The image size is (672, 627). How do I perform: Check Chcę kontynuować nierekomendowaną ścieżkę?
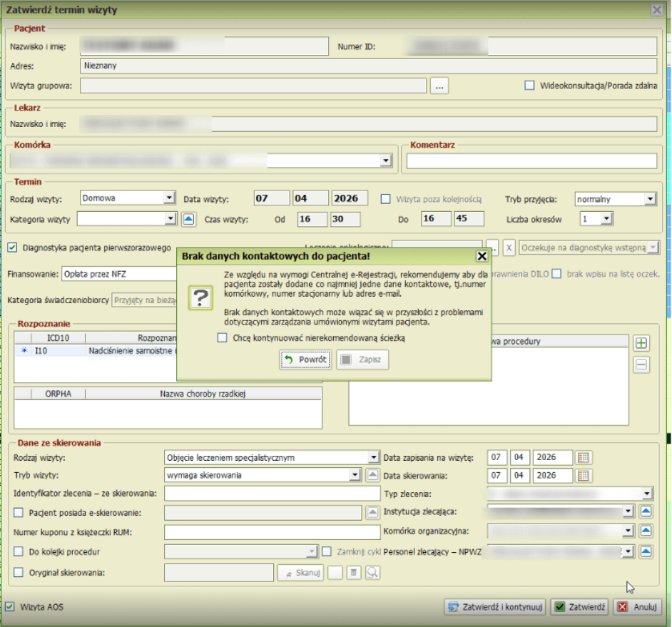click(223, 337)
